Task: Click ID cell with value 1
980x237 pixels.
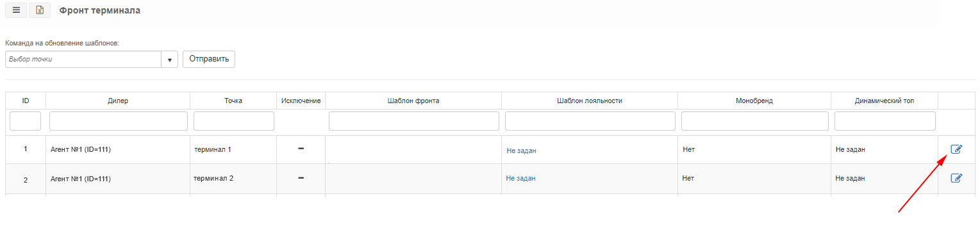Action: [26, 149]
